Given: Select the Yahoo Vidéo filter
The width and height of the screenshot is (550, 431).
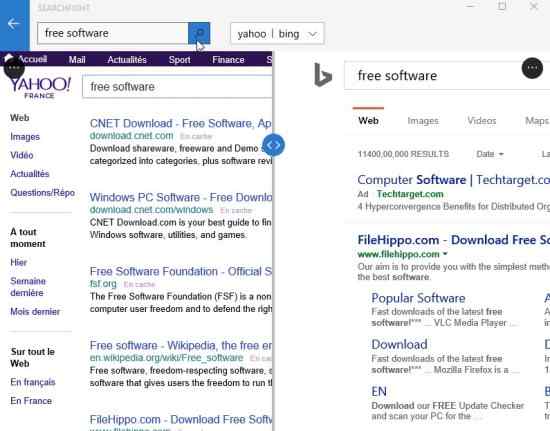Looking at the screenshot, I should [22, 155].
